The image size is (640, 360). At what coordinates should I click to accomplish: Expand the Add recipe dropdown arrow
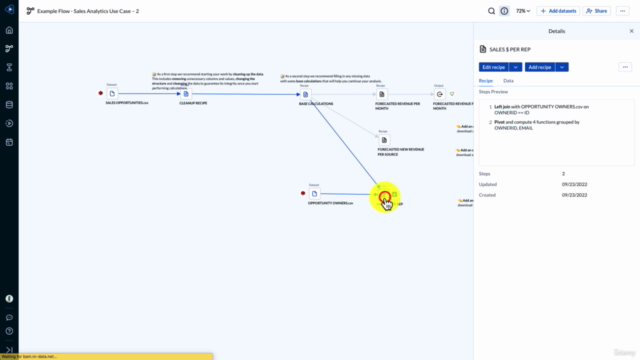[562, 67]
